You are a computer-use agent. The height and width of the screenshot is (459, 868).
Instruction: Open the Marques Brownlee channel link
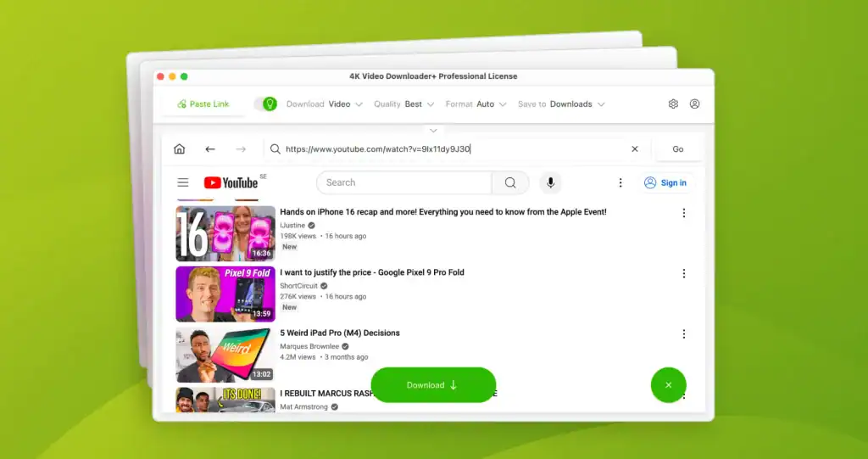[309, 346]
